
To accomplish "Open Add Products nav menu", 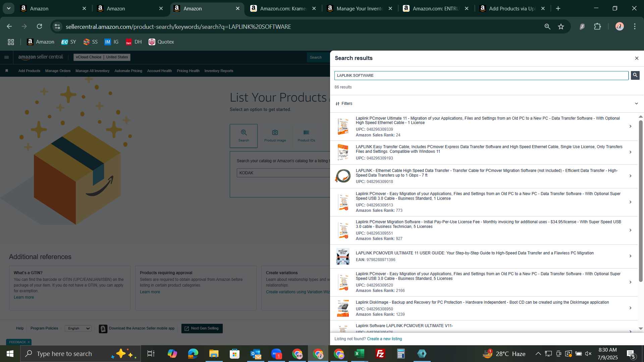I will click(29, 71).
